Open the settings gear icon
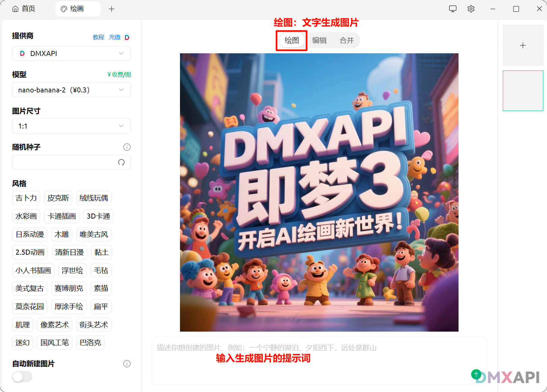The height and width of the screenshot is (392, 547). click(471, 9)
